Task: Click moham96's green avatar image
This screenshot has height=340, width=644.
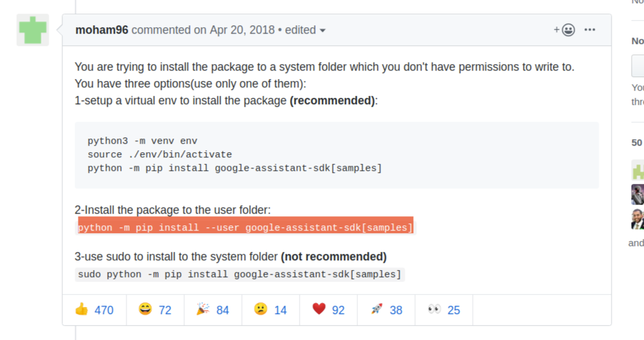Action: [x=32, y=30]
